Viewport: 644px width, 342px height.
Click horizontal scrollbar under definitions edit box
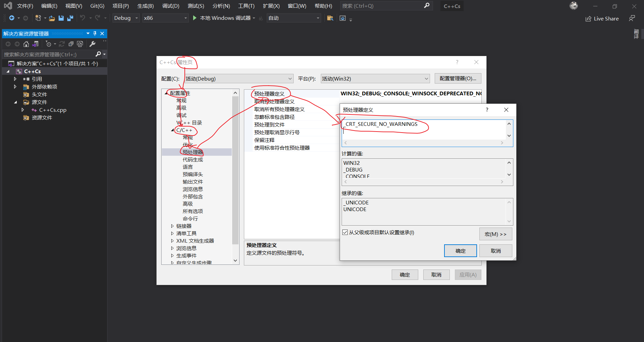(x=424, y=143)
